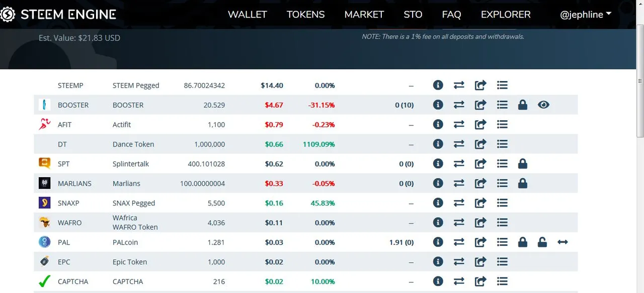Open the @jephline account dropdown

[586, 15]
